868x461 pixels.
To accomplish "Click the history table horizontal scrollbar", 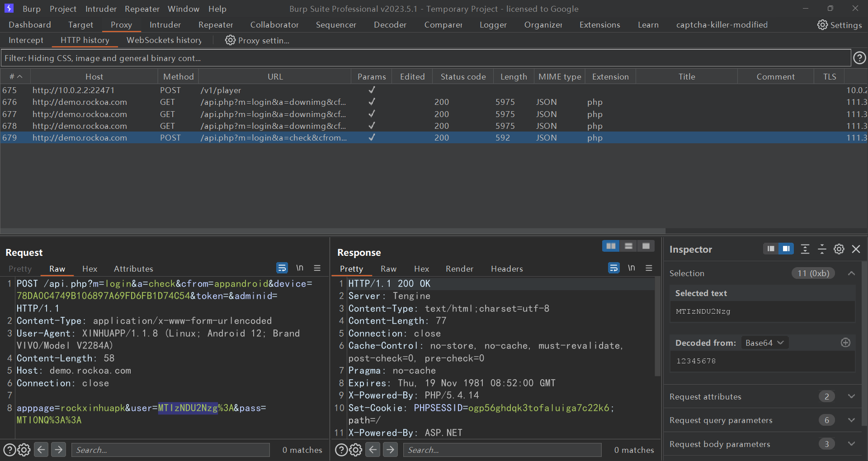I will pos(333,231).
